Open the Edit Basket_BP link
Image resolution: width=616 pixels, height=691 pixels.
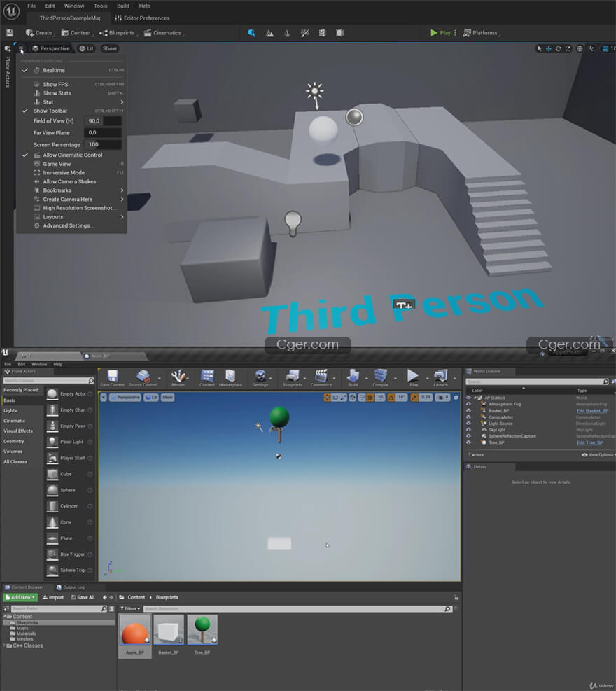click(592, 411)
